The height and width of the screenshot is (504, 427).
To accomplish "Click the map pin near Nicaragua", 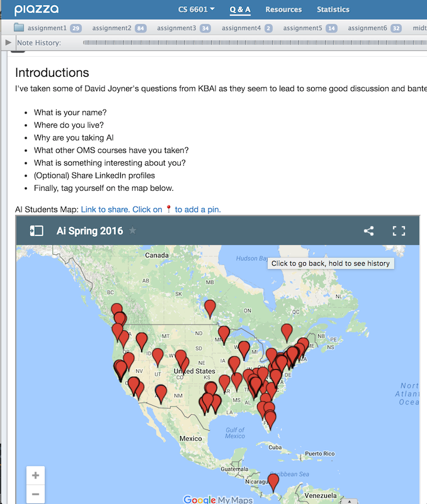I will click(x=273, y=483).
